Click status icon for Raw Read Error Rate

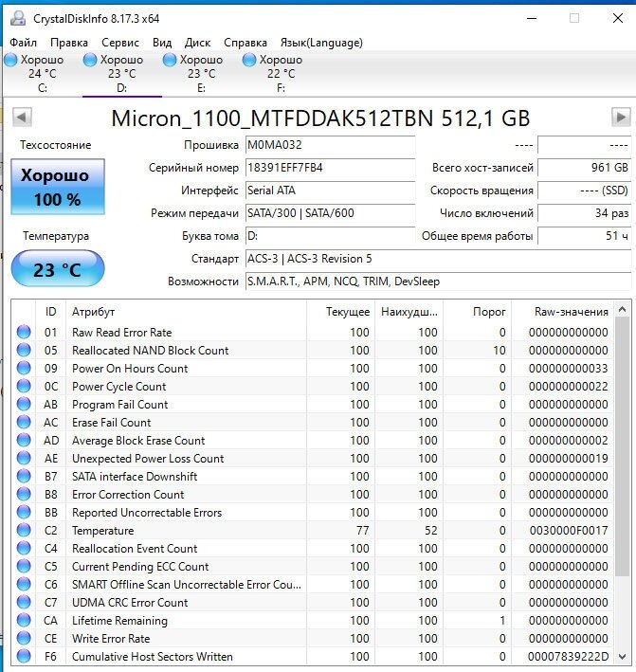pos(24,332)
